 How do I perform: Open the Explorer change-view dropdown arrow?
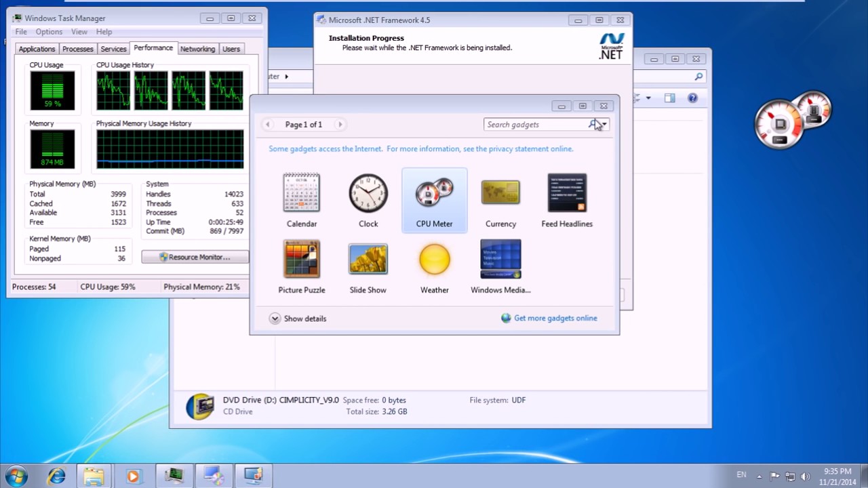click(648, 98)
